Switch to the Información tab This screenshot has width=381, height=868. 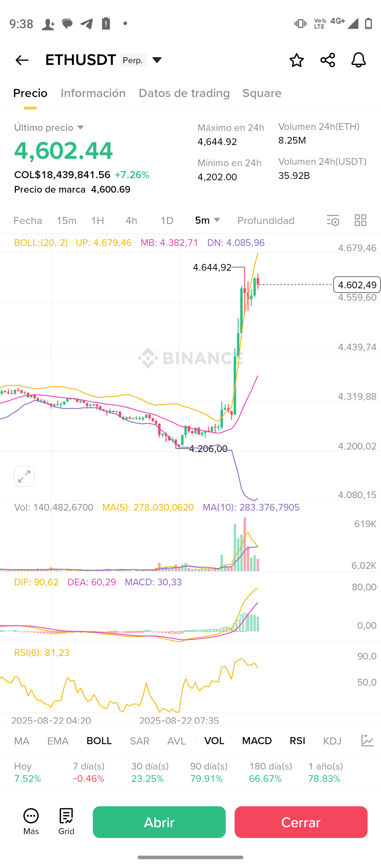(x=93, y=93)
